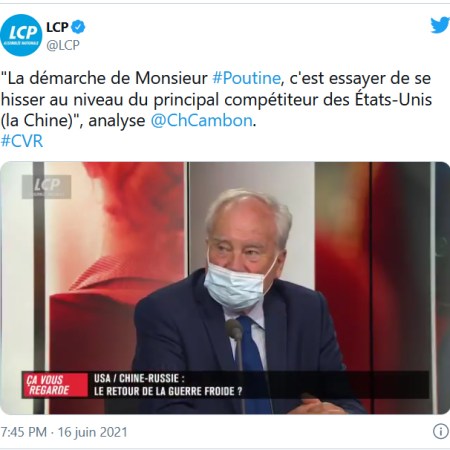450x450 pixels.
Task: Play the embedded video of the masked man
Action: [225, 288]
